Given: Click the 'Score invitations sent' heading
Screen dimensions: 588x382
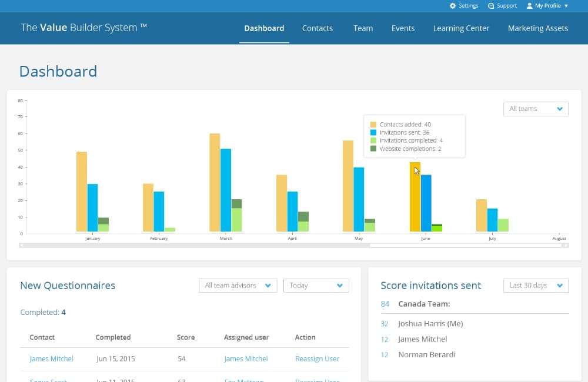Looking at the screenshot, I should coord(430,286).
